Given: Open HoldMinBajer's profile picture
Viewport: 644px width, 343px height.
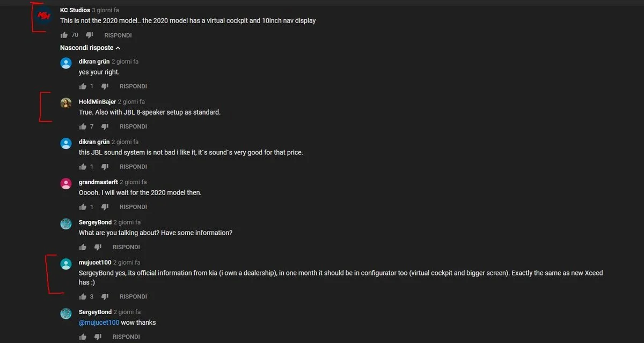Looking at the screenshot, I should [66, 103].
